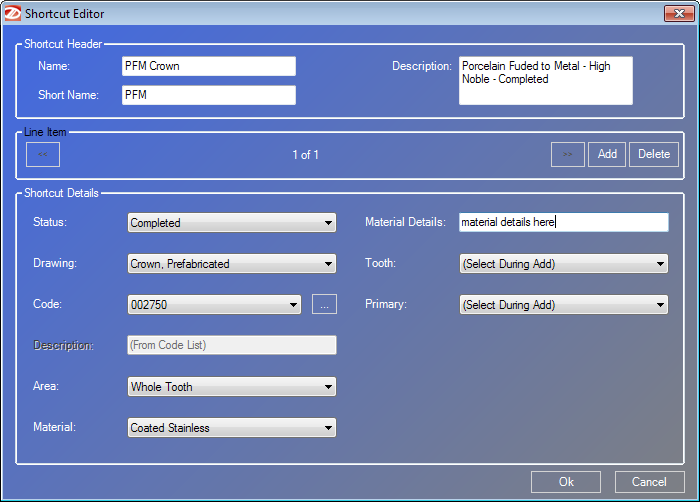Screen dimensions: 700x502
Task: Open code browse ellipsis button
Action: [x=324, y=305]
